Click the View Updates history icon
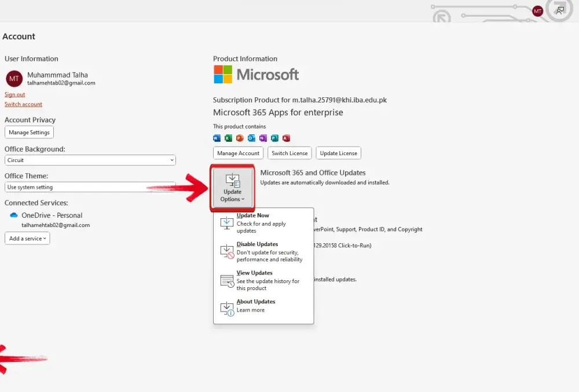 point(227,281)
